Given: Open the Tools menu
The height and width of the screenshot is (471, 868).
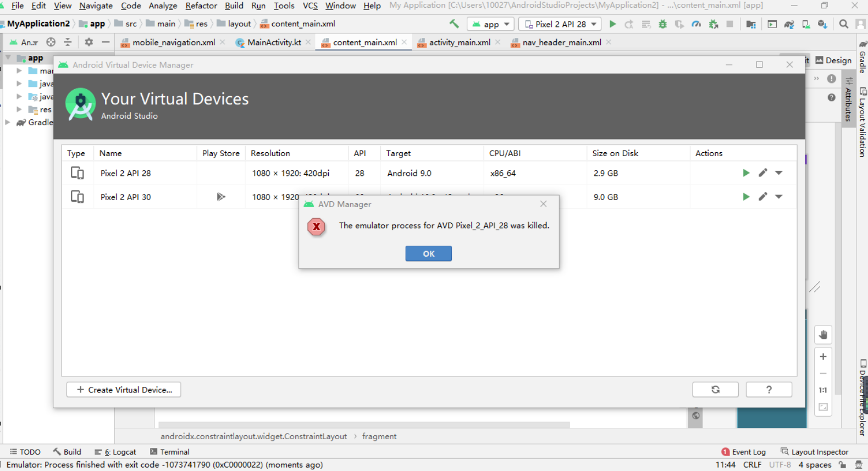Looking at the screenshot, I should click(284, 5).
